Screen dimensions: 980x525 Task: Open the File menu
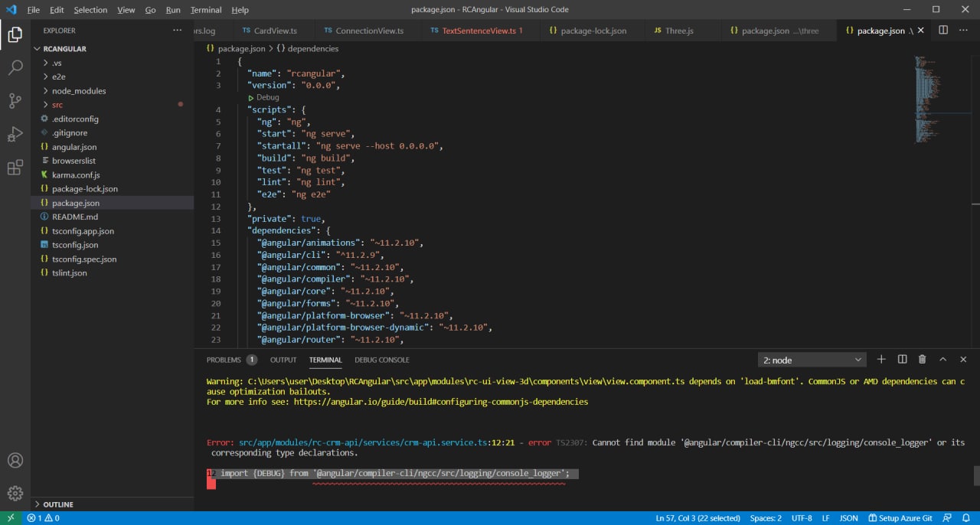click(34, 10)
